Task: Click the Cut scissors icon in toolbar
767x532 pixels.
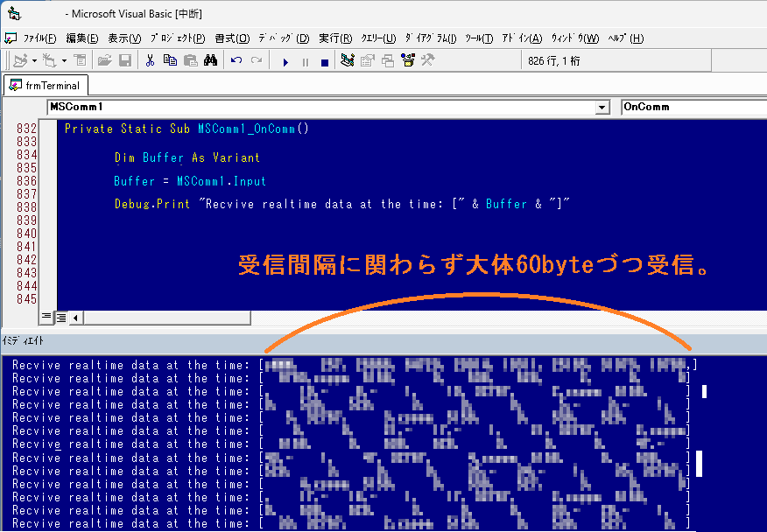Action: click(x=150, y=61)
